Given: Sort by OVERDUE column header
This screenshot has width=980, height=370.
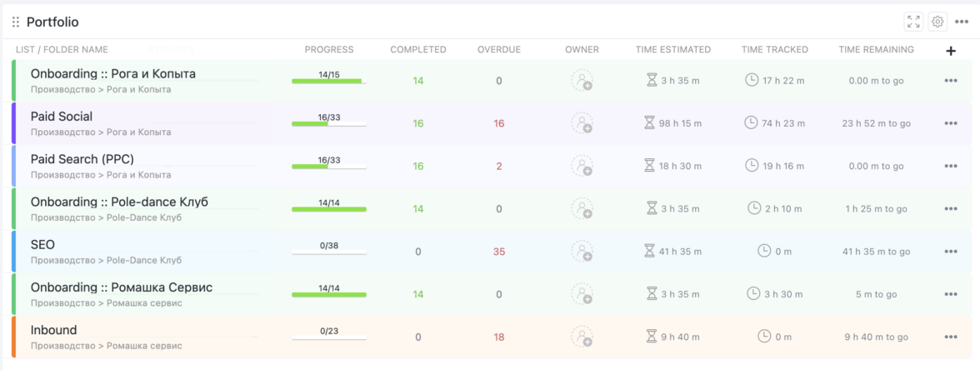Looking at the screenshot, I should pos(498,49).
